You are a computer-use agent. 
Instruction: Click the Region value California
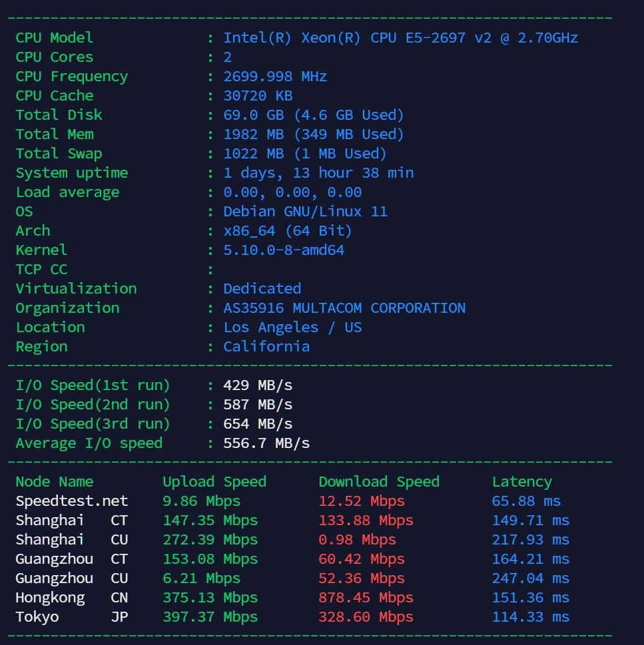(266, 347)
